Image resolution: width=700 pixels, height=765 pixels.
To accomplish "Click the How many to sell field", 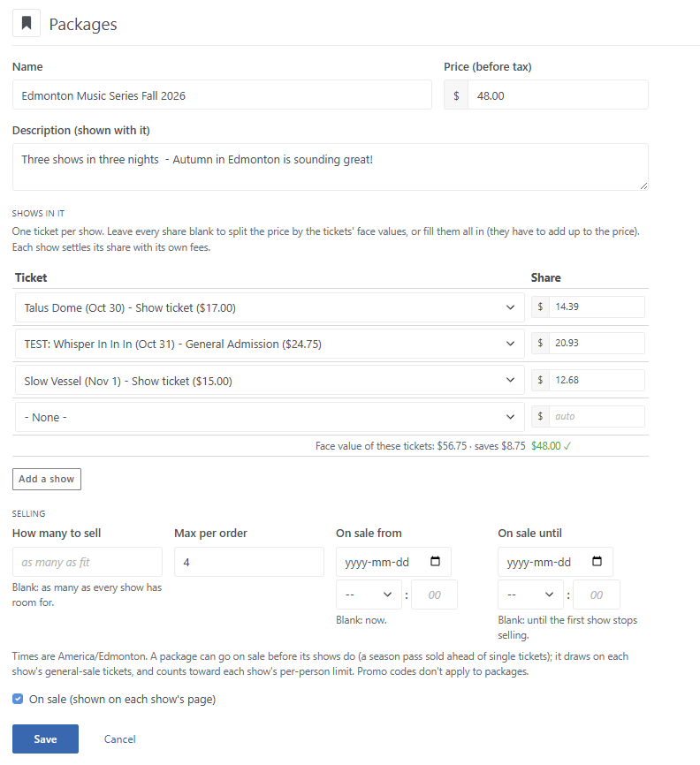I will point(87,562).
